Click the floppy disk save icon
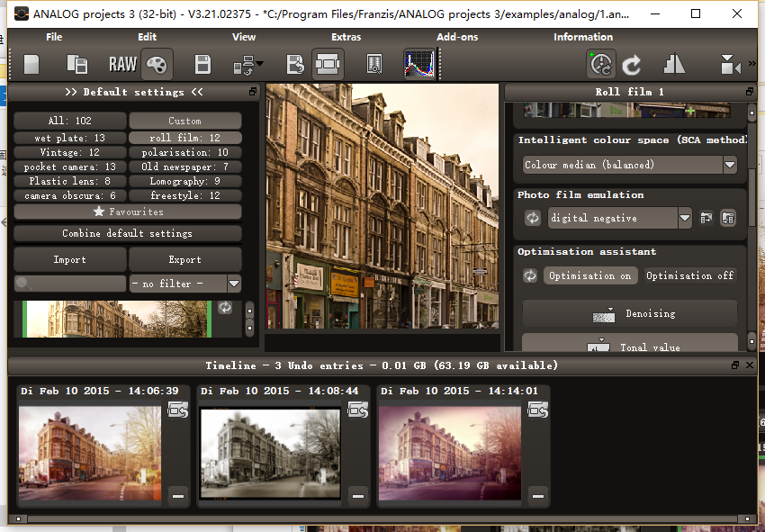Image resolution: width=765 pixels, height=532 pixels. point(203,65)
